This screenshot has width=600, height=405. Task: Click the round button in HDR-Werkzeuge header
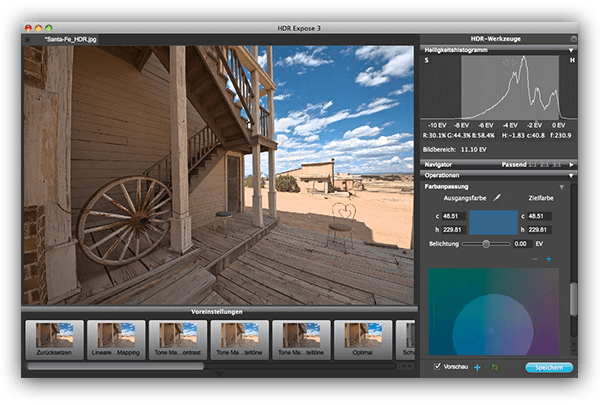(x=573, y=39)
